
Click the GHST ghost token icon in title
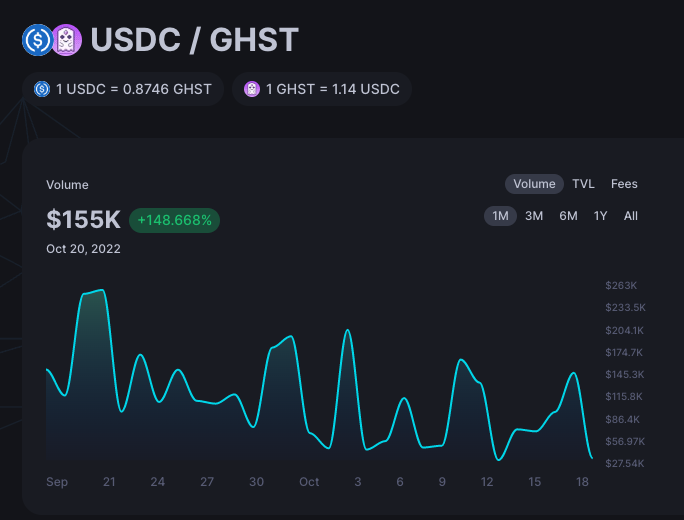point(67,40)
